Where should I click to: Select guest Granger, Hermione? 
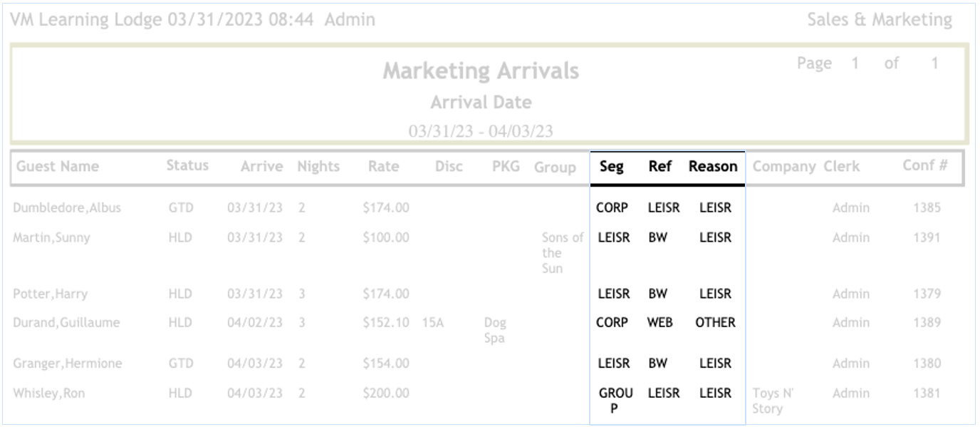68,364
